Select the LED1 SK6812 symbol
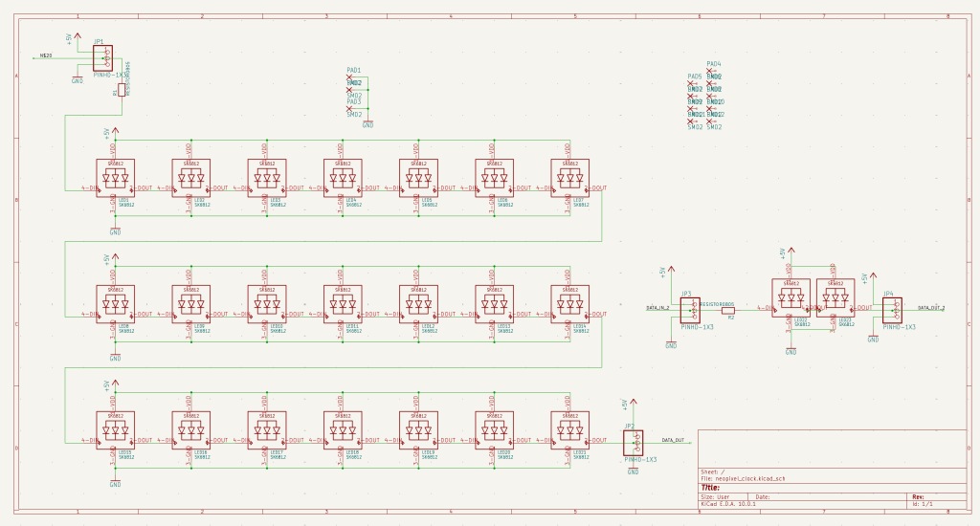This screenshot has width=980, height=526. [x=116, y=179]
